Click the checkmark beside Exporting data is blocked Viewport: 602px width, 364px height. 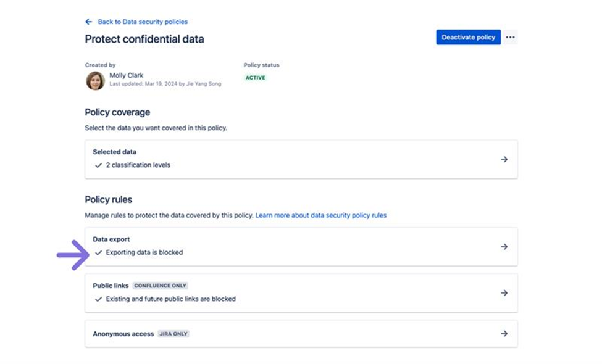pyautogui.click(x=99, y=252)
